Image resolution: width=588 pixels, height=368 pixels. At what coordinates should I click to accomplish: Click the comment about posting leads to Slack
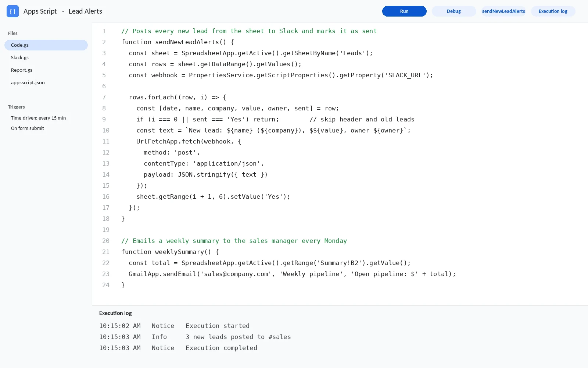click(x=249, y=31)
